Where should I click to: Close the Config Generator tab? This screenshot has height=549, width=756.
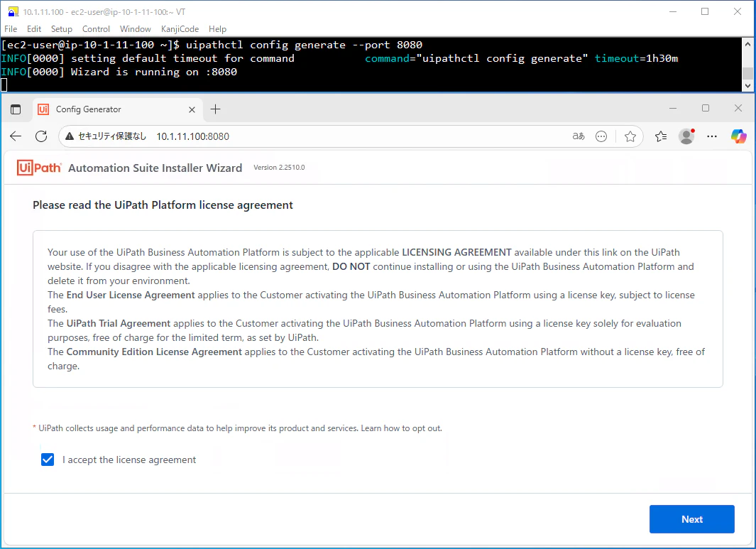(192, 109)
